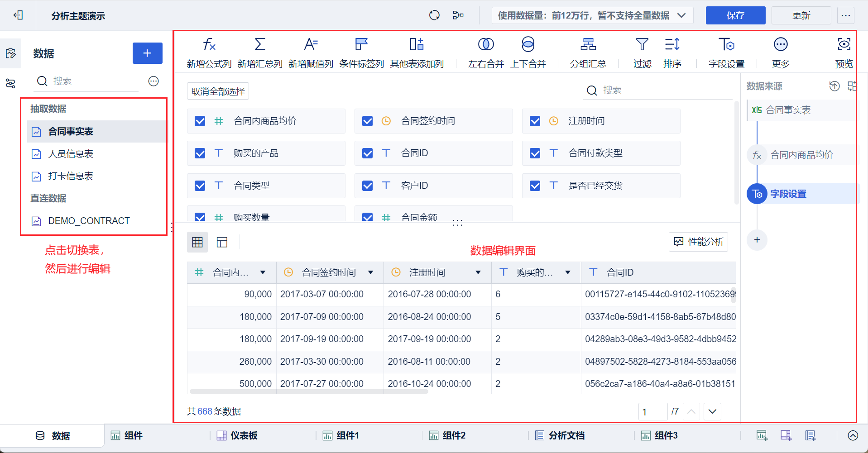Uncheck the 合同内商品均价 field
Viewport: 868px width, 453px height.
(x=200, y=121)
